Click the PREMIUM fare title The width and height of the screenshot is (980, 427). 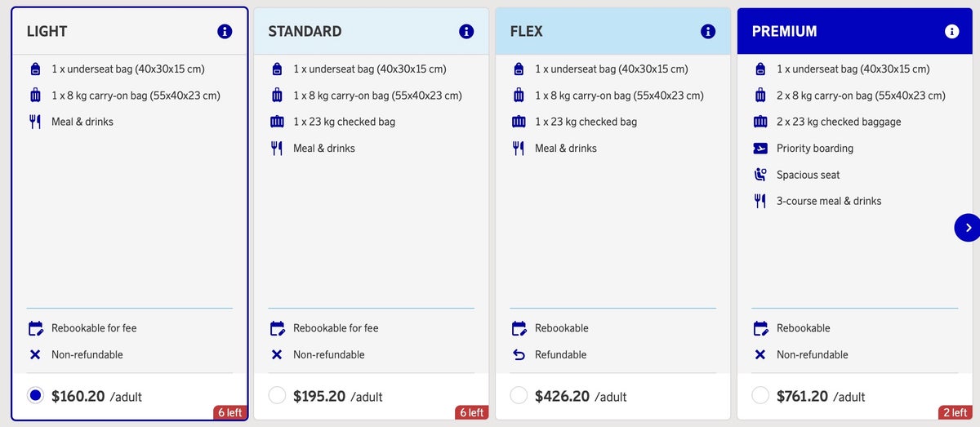point(784,32)
